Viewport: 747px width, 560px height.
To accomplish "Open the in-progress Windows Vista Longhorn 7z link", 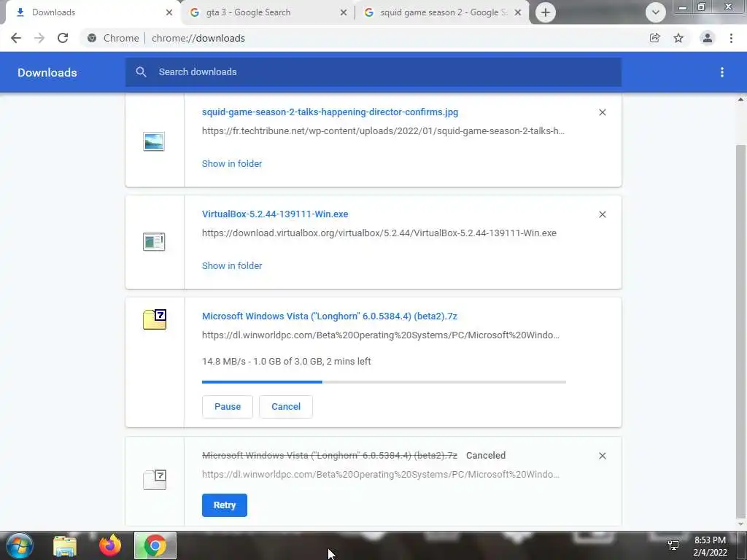I will 329,316.
